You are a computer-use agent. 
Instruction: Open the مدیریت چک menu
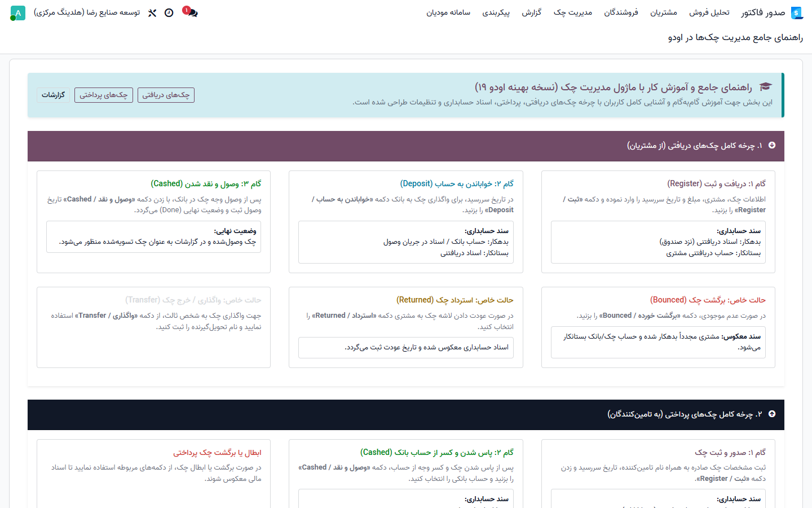(573, 12)
